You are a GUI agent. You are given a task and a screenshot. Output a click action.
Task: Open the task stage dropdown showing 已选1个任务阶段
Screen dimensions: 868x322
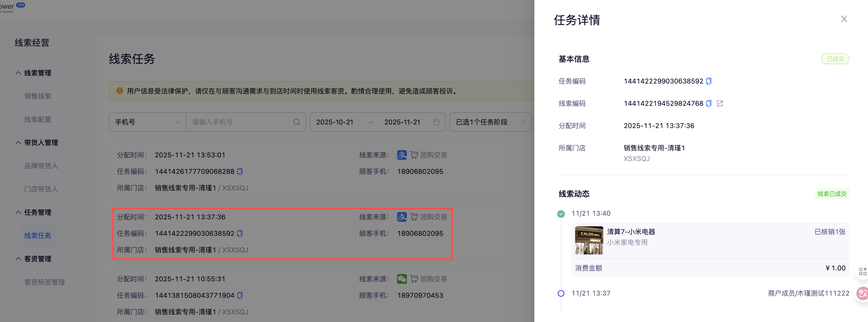(490, 122)
